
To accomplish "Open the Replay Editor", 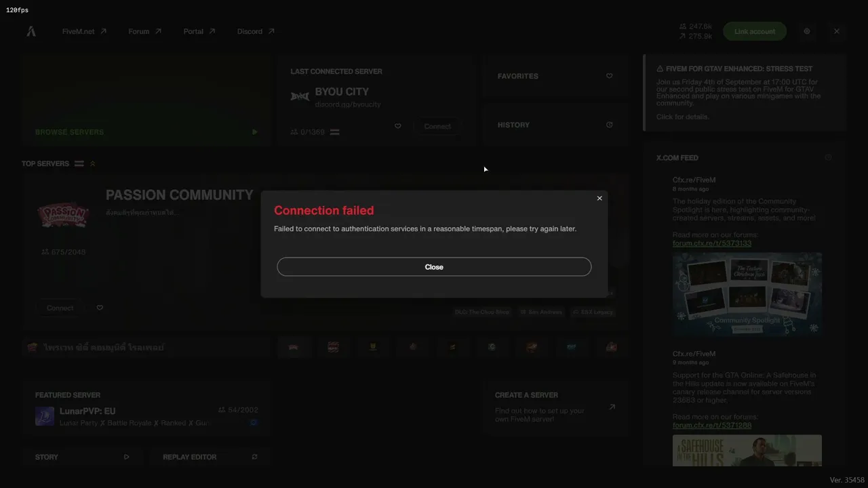I will click(210, 457).
